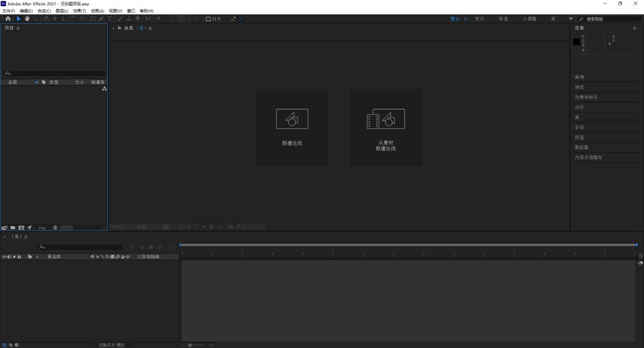Viewport: 644px width, 348px height.
Task: Activate the Hand tool
Action: point(26,18)
